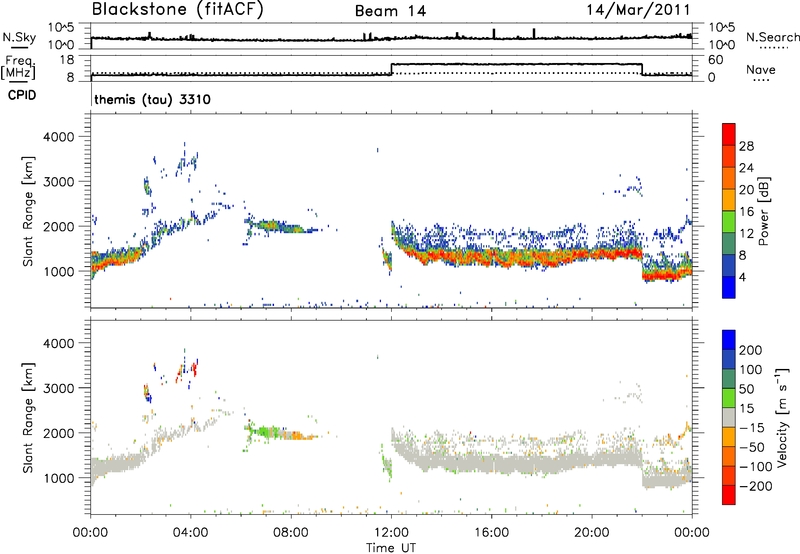This screenshot has height=554, width=800.
Task: Click the top blue swatch of the Velocity colorbar
Action: coord(729,340)
